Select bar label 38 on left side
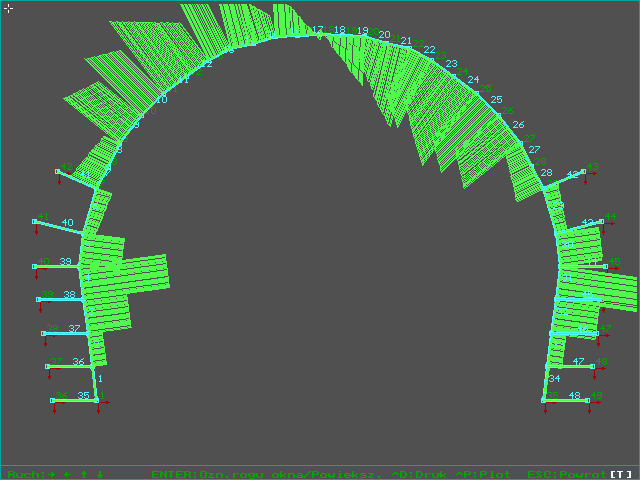 pyautogui.click(x=69, y=295)
